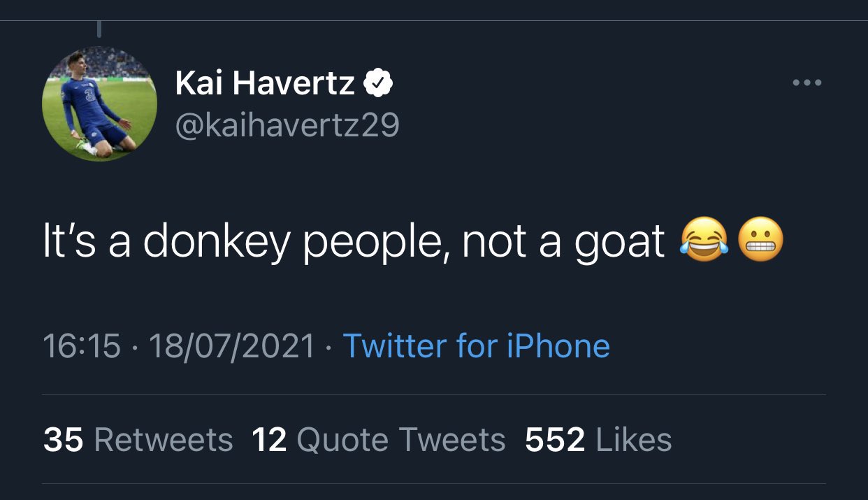Show who gave the 552 Likes

click(x=598, y=440)
